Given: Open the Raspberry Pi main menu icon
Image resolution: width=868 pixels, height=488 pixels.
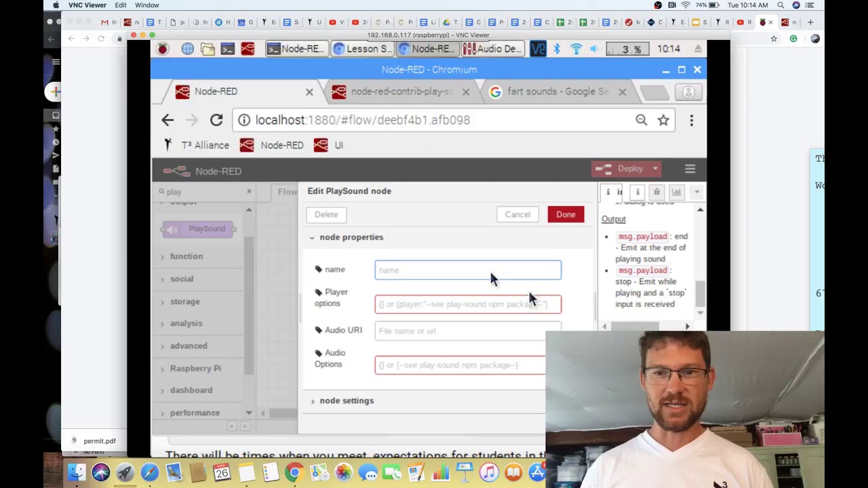Looking at the screenshot, I should coord(162,49).
